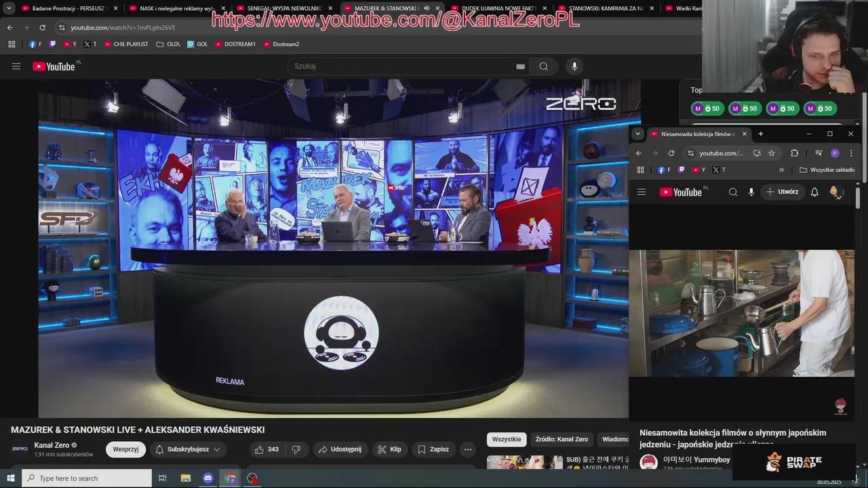Viewport: 868px width, 488px height.
Task: Bookmark page with star in small window
Action: click(x=772, y=153)
